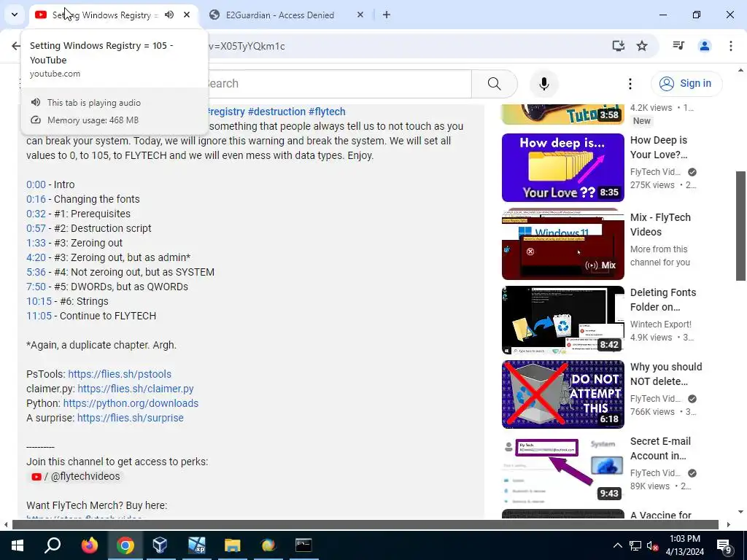Image resolution: width=747 pixels, height=560 pixels.
Task: Jump to 4:20 chapter timestamp
Action: 36,257
